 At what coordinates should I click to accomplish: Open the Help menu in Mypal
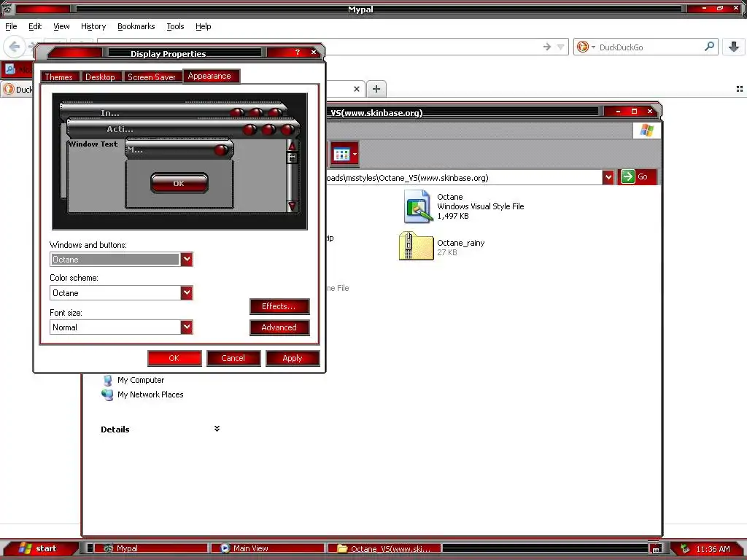pos(203,26)
